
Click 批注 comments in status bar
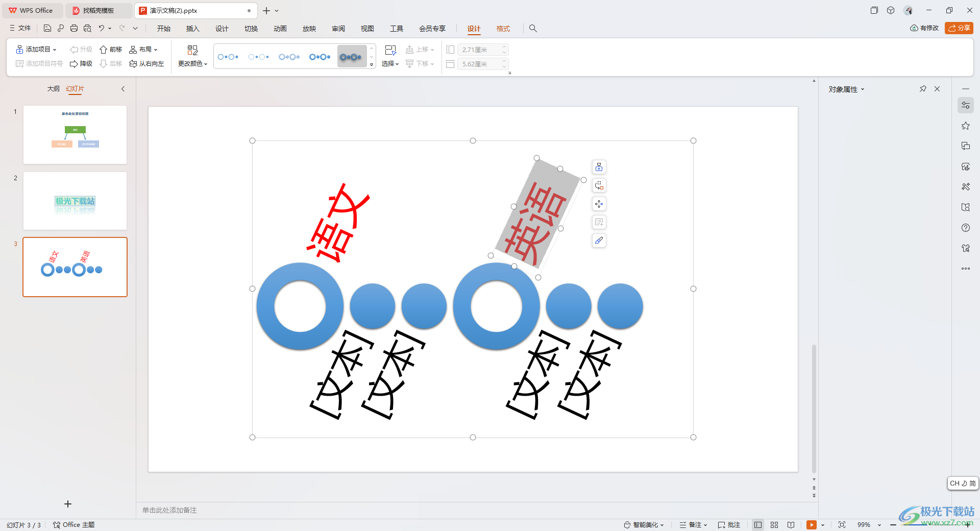[729, 525]
